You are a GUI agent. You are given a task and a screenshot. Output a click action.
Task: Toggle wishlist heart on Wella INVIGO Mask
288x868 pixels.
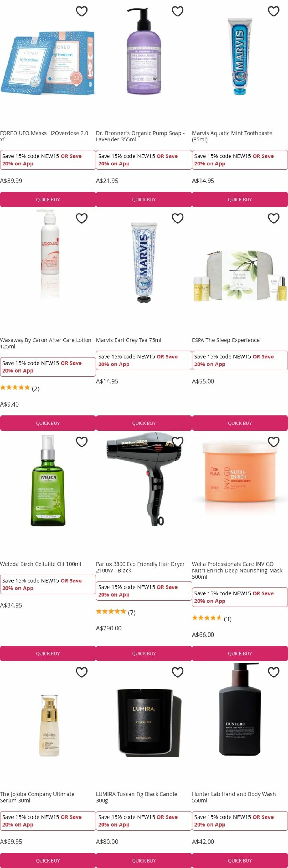[274, 442]
